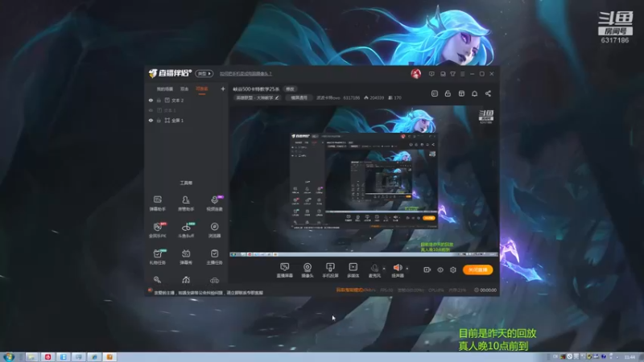Expand microphone options arrow
The image size is (644, 362).
(384, 269)
